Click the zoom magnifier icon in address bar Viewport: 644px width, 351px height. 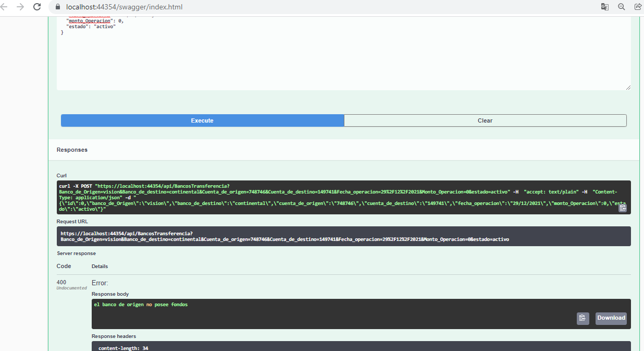(622, 7)
